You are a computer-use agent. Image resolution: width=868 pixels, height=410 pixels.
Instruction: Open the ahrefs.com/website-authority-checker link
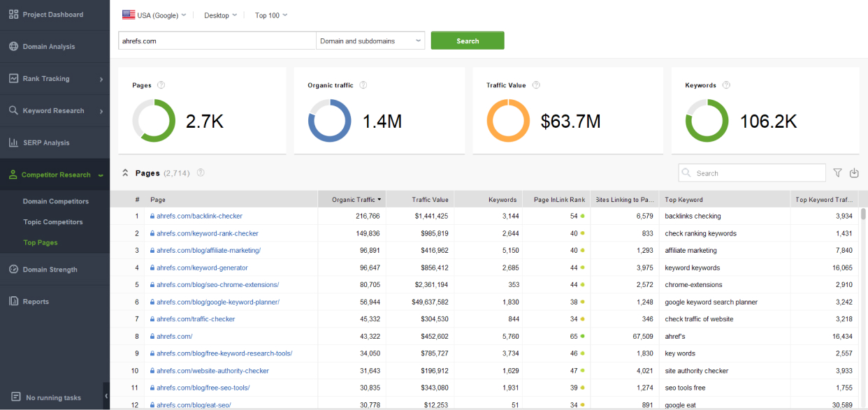coord(212,371)
